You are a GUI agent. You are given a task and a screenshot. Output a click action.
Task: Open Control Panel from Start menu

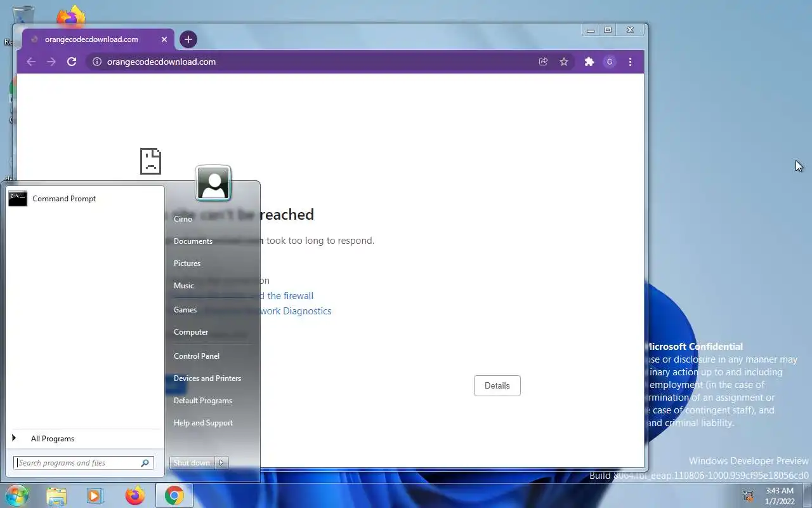tap(197, 356)
